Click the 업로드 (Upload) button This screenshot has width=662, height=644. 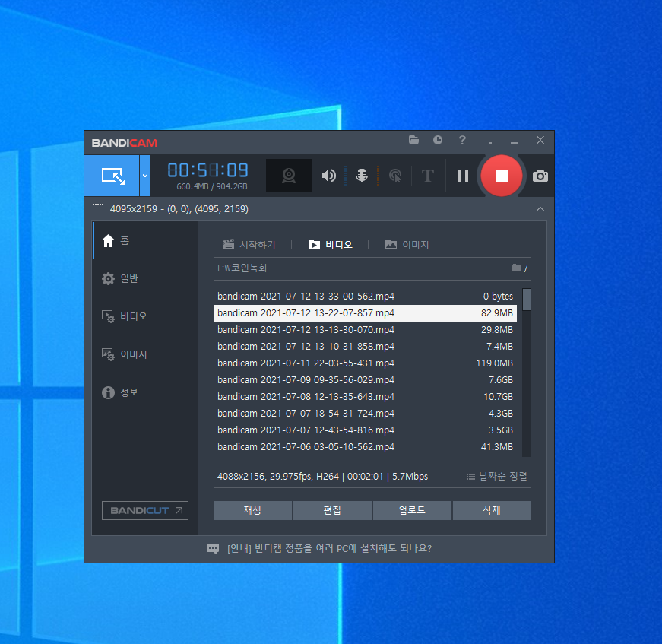click(412, 510)
